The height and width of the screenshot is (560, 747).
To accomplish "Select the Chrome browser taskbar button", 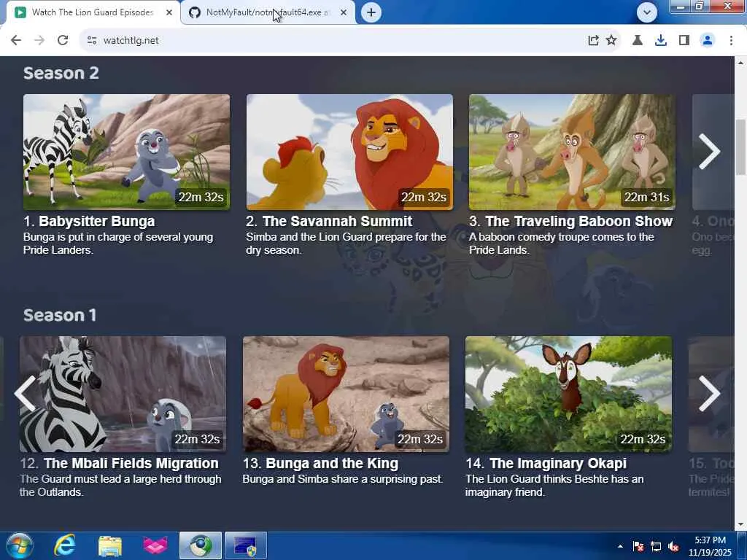I will tap(201, 545).
